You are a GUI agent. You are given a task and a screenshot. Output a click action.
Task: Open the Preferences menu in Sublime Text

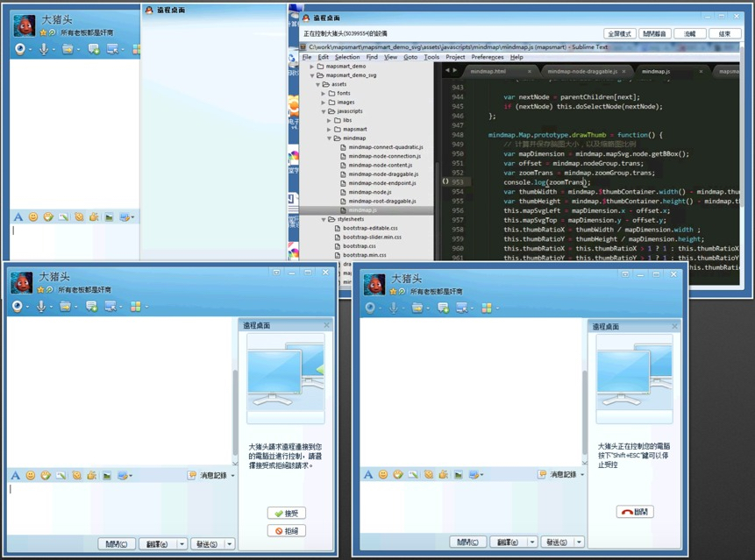[487, 57]
